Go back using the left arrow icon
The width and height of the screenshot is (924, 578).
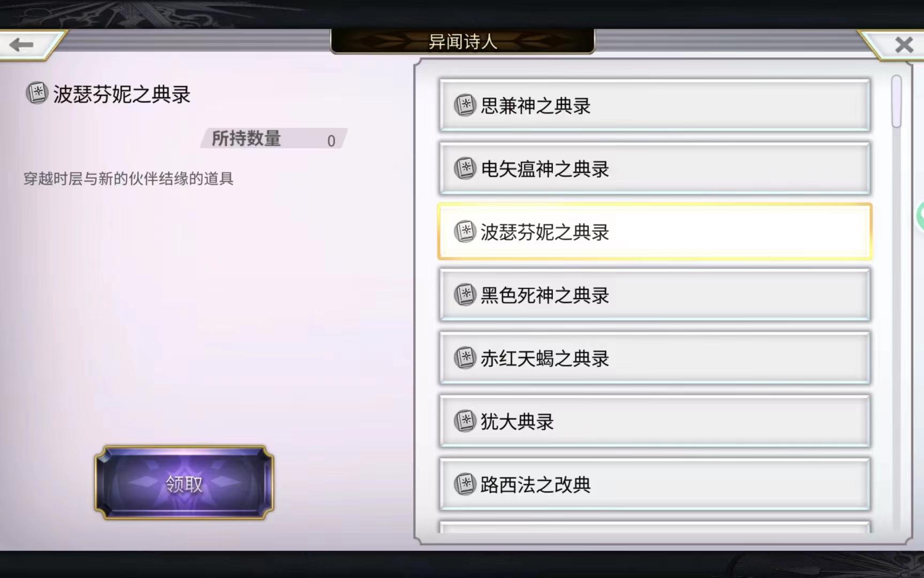[21, 44]
